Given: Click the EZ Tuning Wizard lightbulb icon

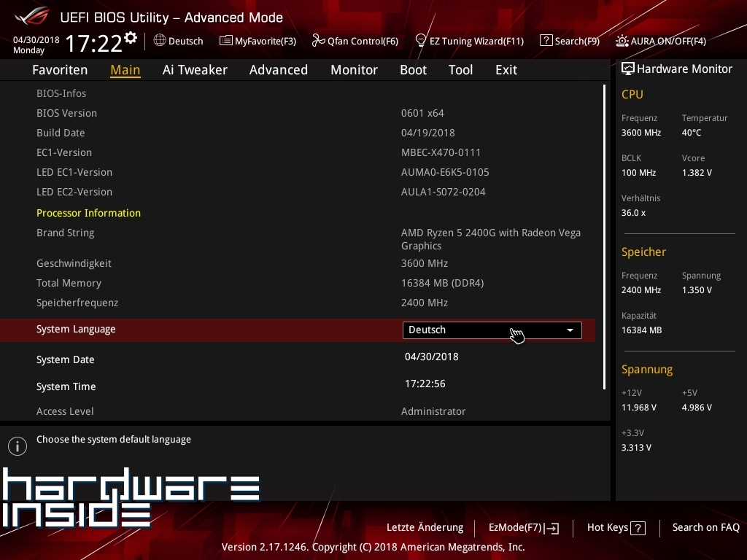Looking at the screenshot, I should (421, 41).
